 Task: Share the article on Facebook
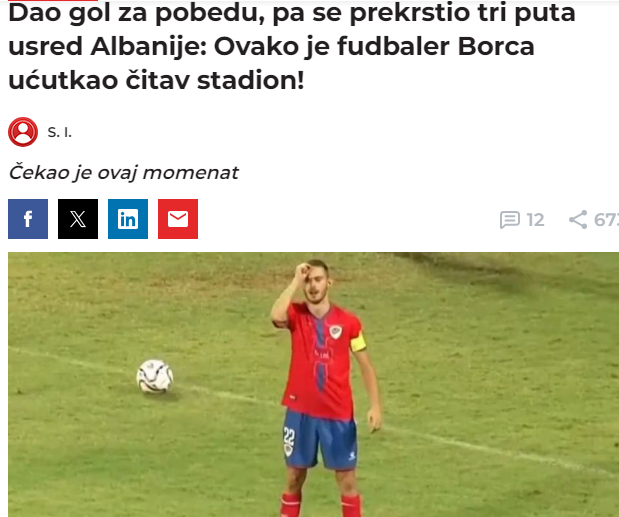(28, 219)
